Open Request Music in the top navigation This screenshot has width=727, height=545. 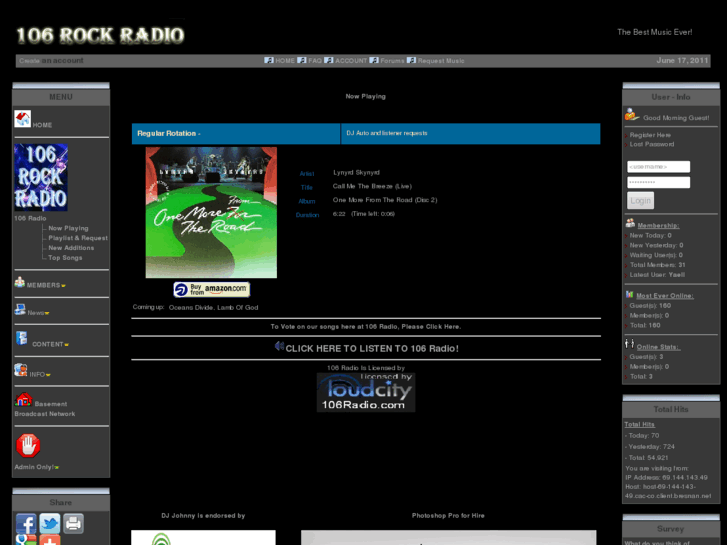(x=441, y=61)
